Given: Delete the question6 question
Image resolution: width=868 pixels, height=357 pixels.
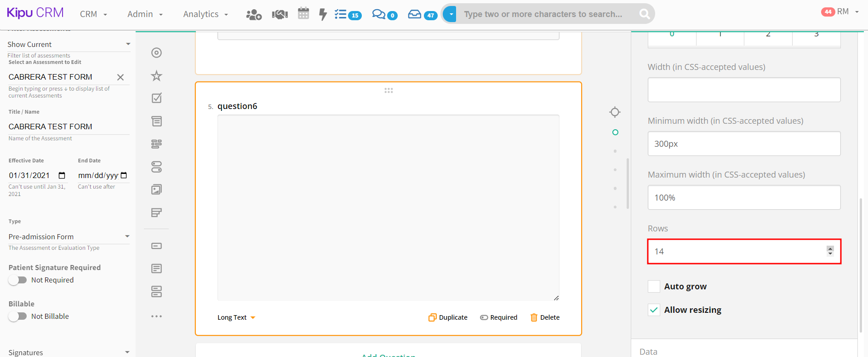Looking at the screenshot, I should click(x=545, y=317).
